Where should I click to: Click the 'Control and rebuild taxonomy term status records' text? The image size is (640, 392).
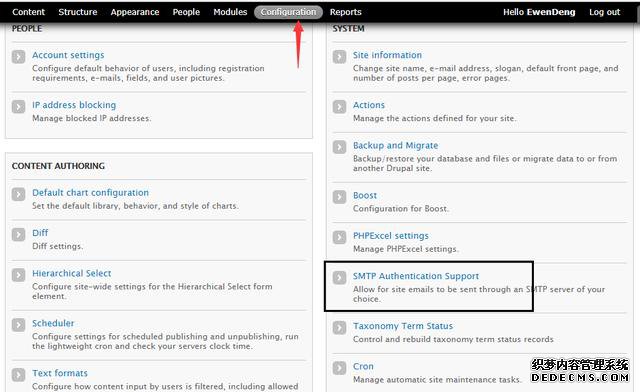pos(453,339)
